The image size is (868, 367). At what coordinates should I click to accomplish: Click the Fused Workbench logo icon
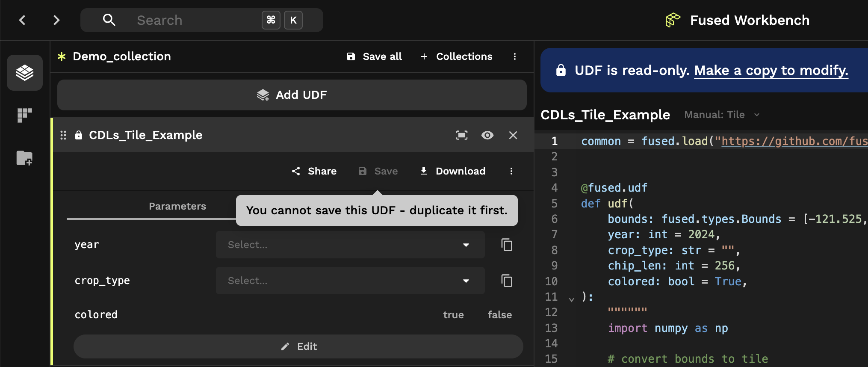(673, 20)
